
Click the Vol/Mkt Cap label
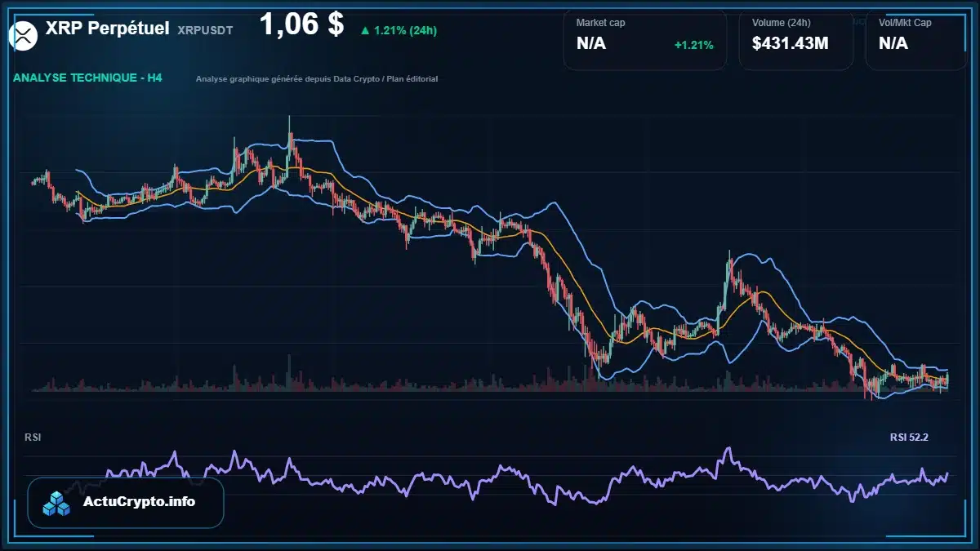coord(905,23)
